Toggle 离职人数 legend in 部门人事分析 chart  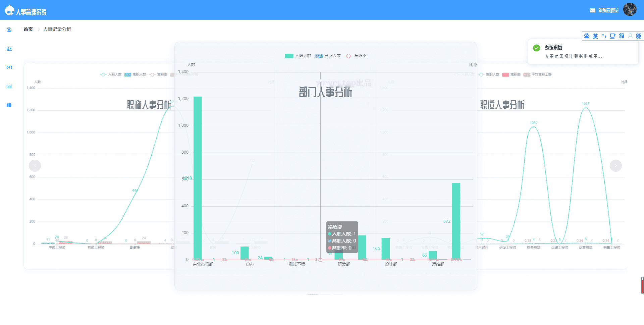click(328, 56)
